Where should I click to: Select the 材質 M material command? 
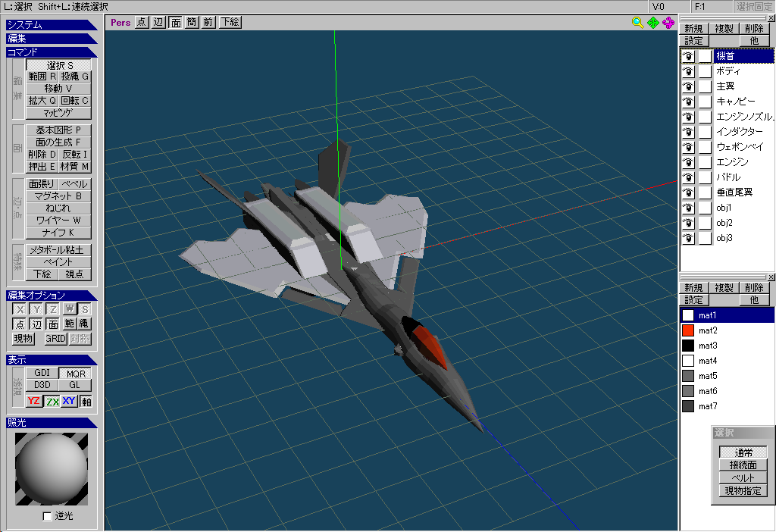click(x=75, y=167)
